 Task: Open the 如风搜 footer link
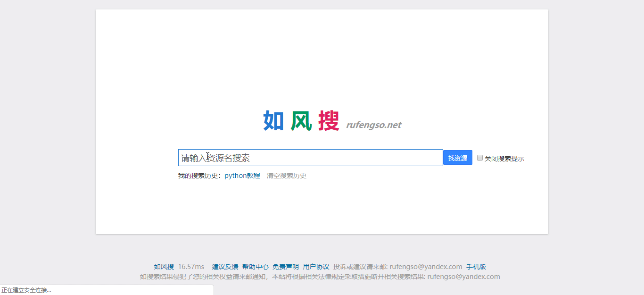coord(164,267)
